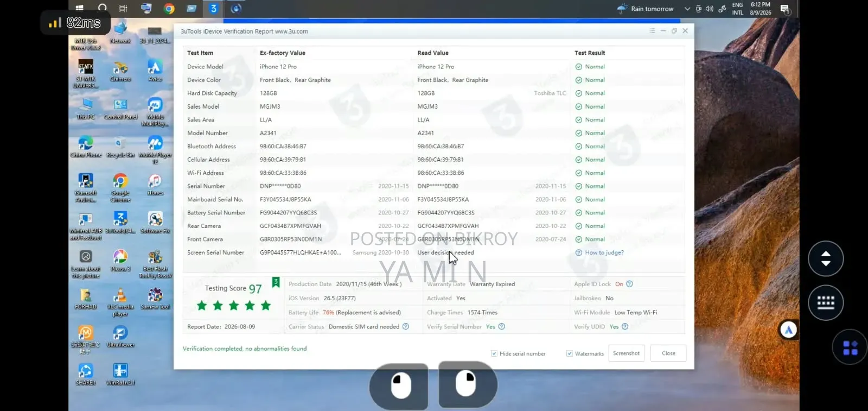Select Minimal ADB and Fastboot desktop icon
Screen dimensions: 868x411
click(x=86, y=226)
